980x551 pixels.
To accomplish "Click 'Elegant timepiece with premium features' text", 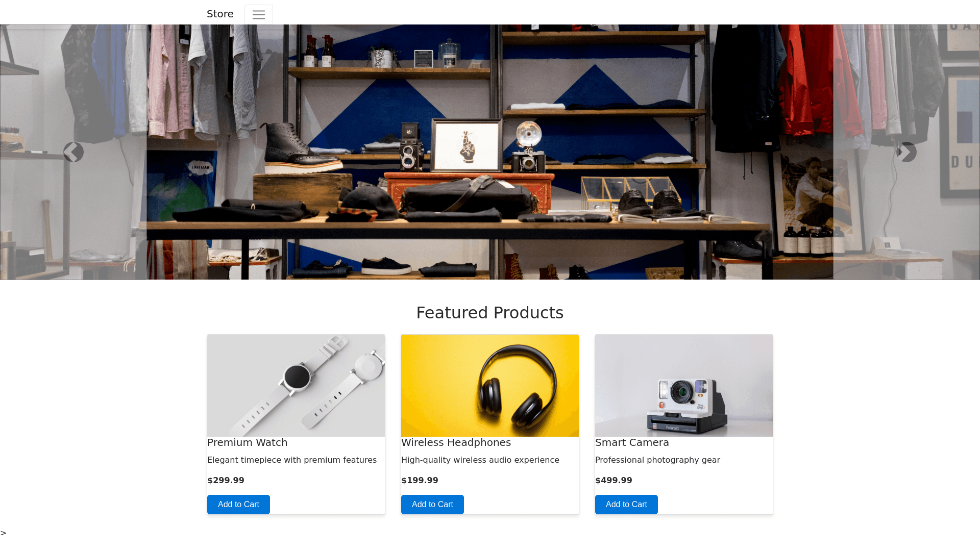I will (x=292, y=460).
